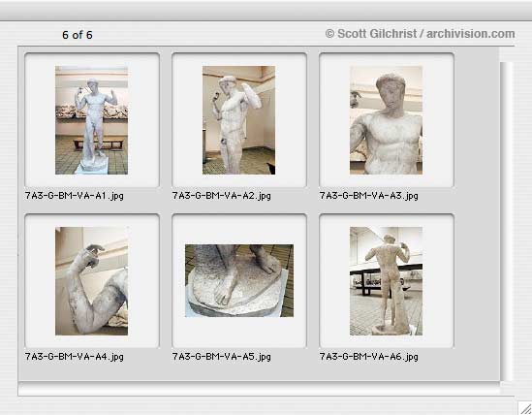Click the window title bar at top
This screenshot has height=415, width=532.
pyautogui.click(x=266, y=11)
